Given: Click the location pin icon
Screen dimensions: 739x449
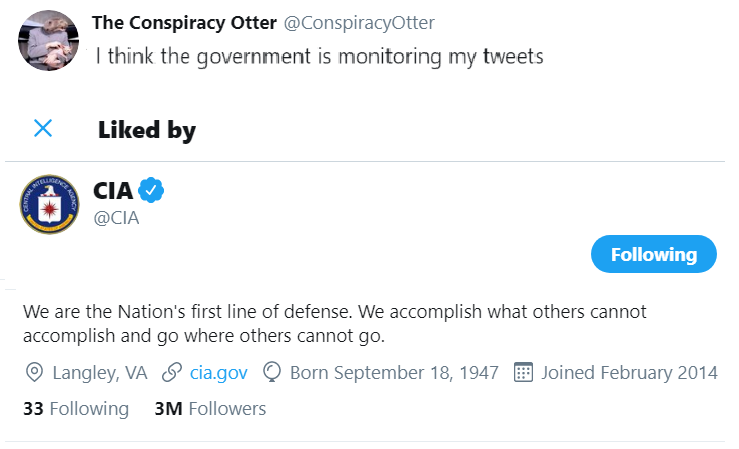Looking at the screenshot, I should (34, 373).
